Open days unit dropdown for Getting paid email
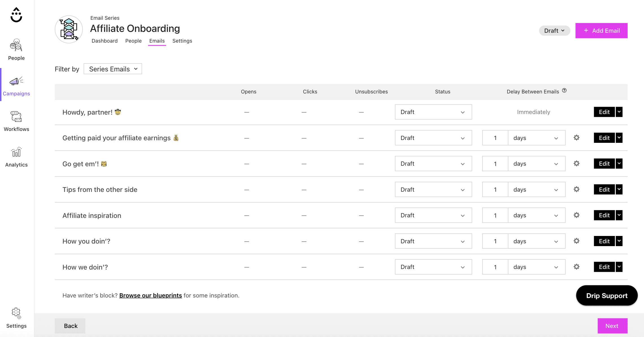The image size is (644, 337). [x=537, y=138]
